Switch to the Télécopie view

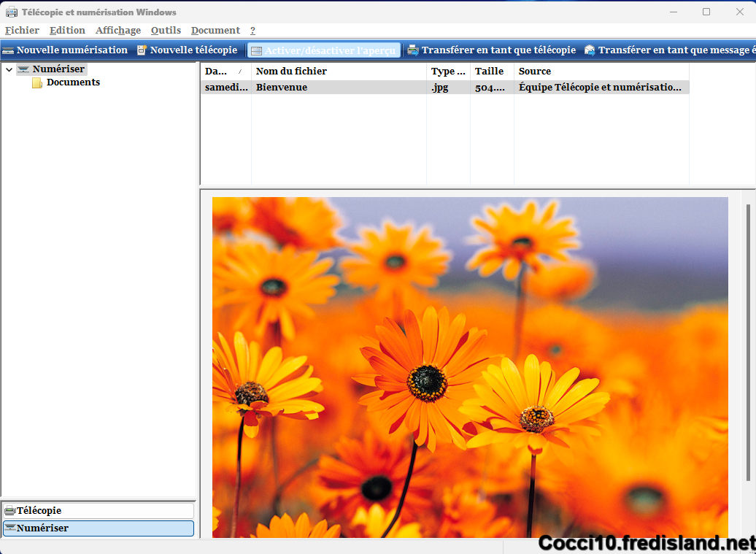[99, 511]
